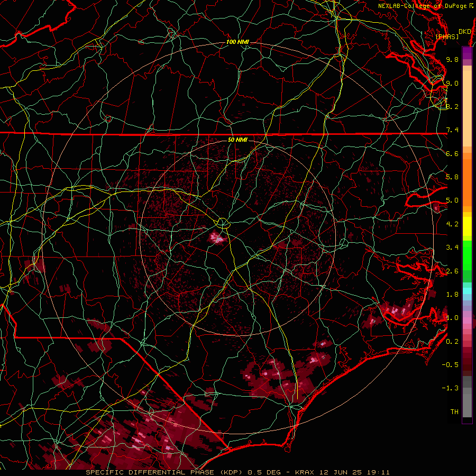Pick the gray segment near TH on the color bar

[467, 406]
